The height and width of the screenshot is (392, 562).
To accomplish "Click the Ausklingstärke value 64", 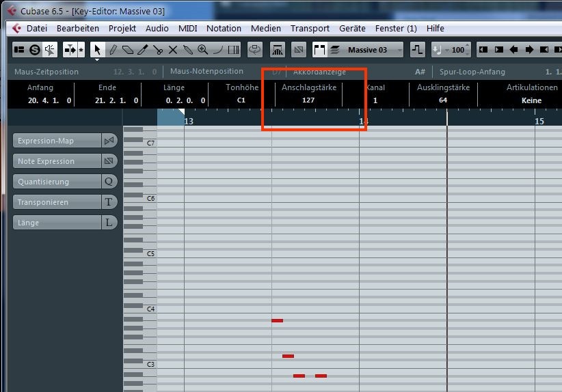I will tap(443, 100).
